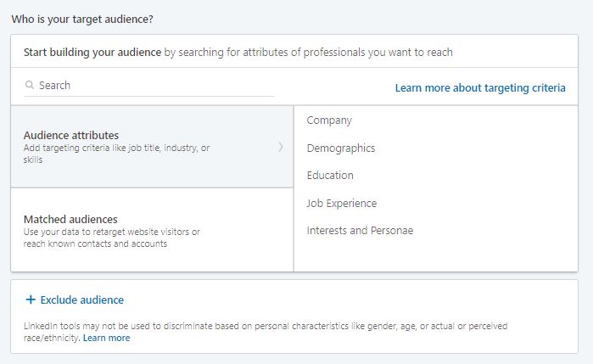
Task: Open the Education attribute category
Action: [330, 176]
